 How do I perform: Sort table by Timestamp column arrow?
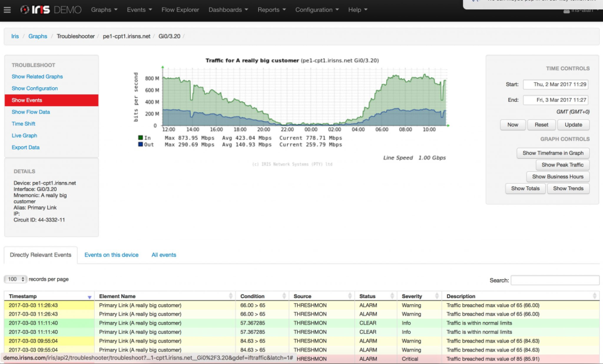(89, 296)
